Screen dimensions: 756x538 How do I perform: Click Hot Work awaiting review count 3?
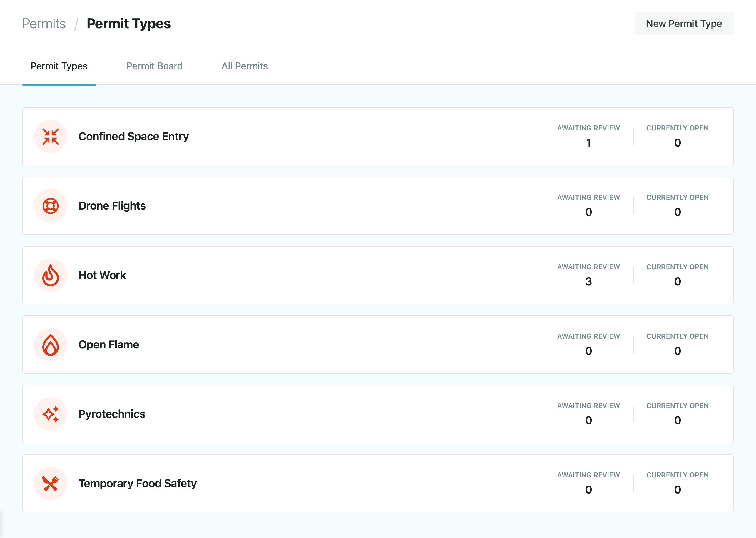[x=588, y=281]
